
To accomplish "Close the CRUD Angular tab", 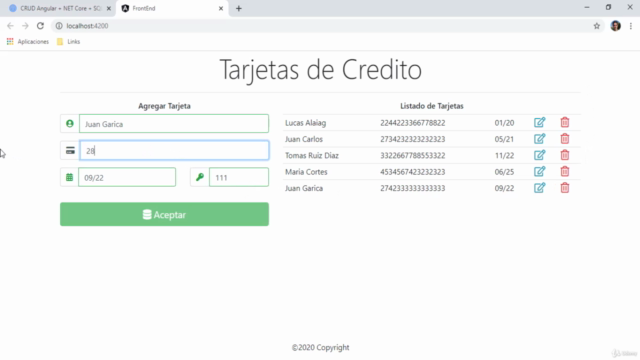I will pos(109,8).
